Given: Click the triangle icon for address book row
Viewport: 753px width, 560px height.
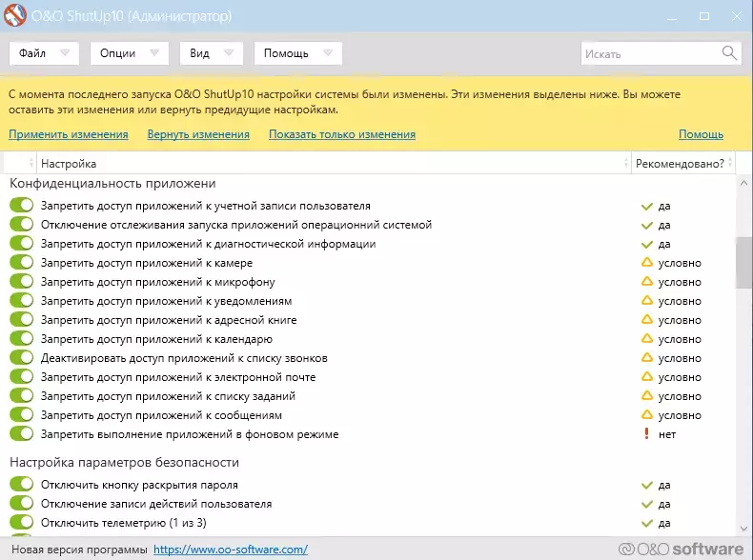Looking at the screenshot, I should (647, 320).
